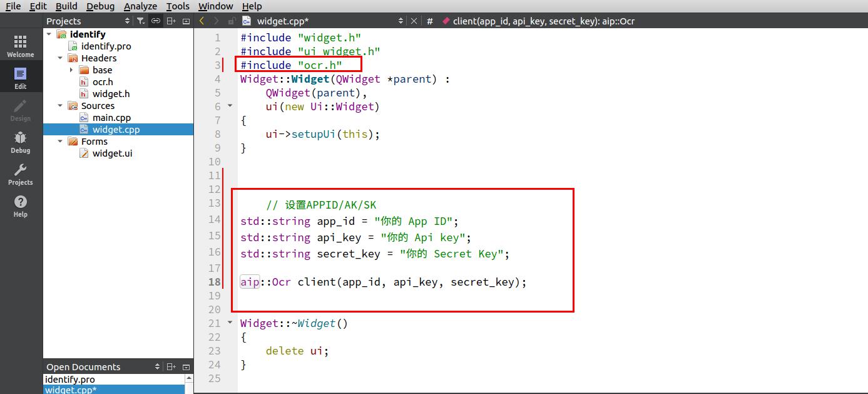Click the '// 设置APPID/AK/SK' comment
Viewport: 868px width, 394px height.
[321, 205]
